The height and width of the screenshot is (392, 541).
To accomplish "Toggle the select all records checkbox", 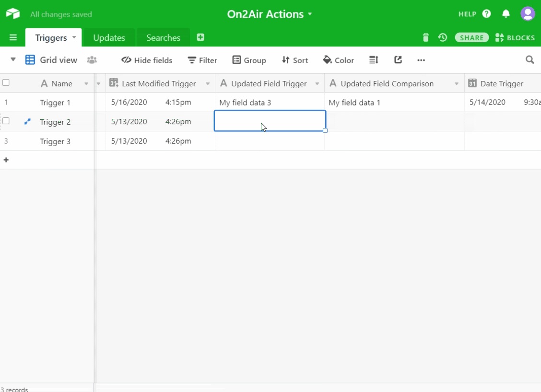I will 6,83.
